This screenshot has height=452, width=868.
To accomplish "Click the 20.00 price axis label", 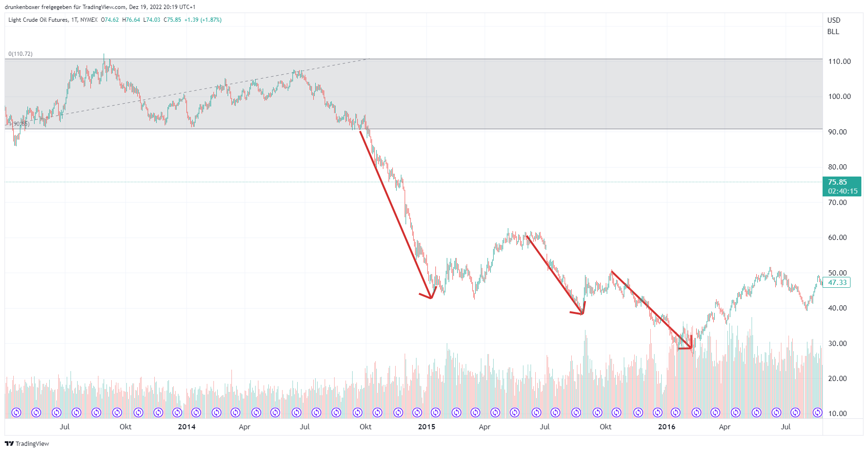I will point(837,379).
